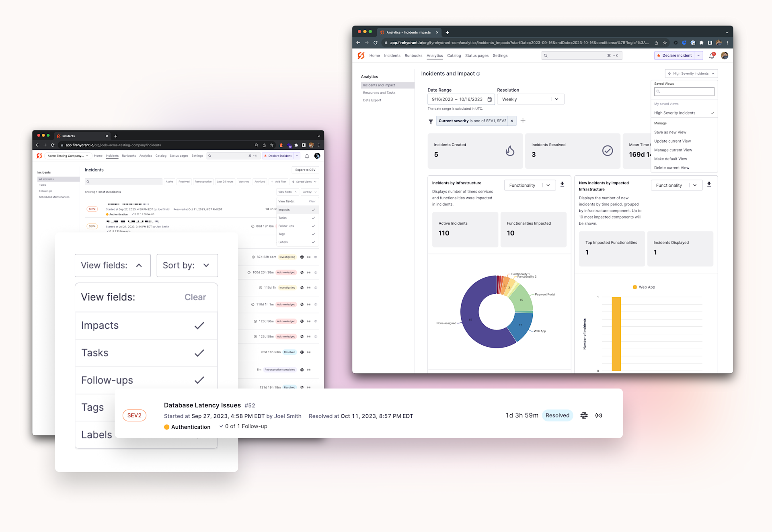Image resolution: width=772 pixels, height=532 pixels.
Task: Open the Weekly resolution dropdown
Action: pyautogui.click(x=530, y=99)
